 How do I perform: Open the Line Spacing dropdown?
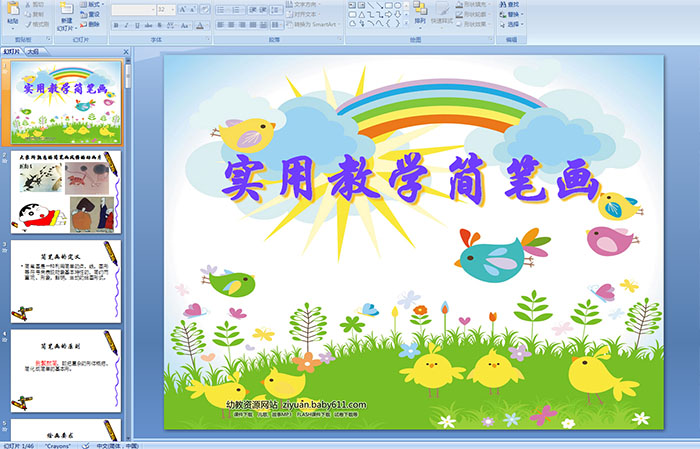click(x=277, y=9)
